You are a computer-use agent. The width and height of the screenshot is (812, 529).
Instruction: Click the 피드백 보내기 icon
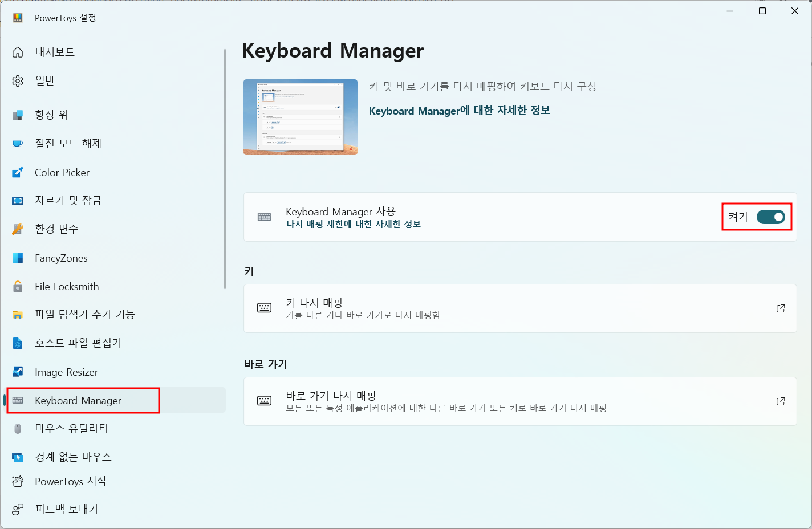point(18,509)
